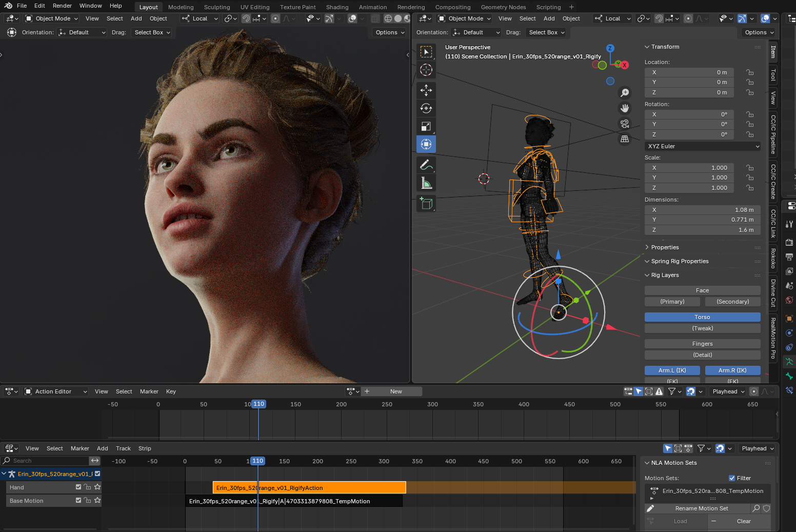This screenshot has width=796, height=532.
Task: Uncheck the Filter checkbox in NLA Motion Sets
Action: click(732, 478)
